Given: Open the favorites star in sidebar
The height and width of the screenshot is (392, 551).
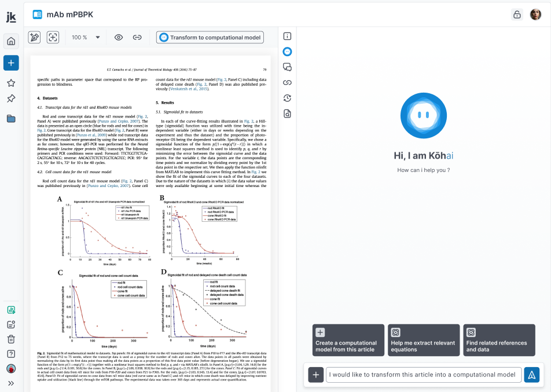Looking at the screenshot, I should [11, 83].
